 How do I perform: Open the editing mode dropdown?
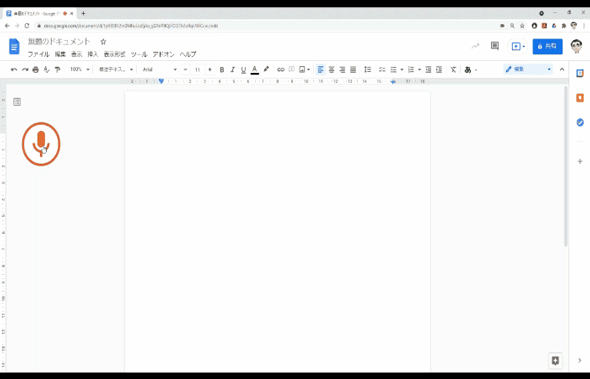[528, 69]
